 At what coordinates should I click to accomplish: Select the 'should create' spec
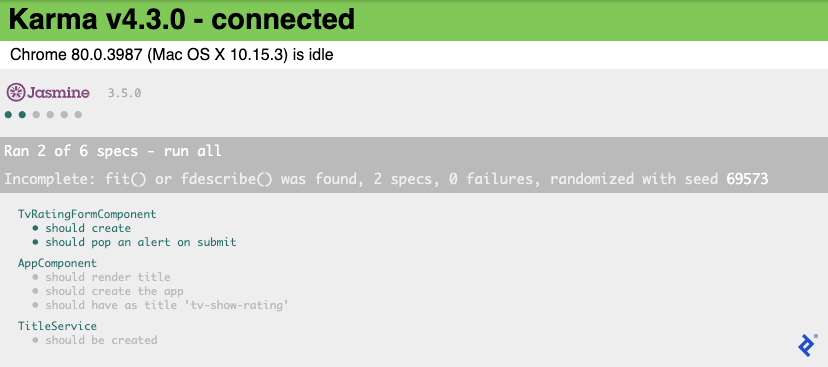tap(88, 228)
